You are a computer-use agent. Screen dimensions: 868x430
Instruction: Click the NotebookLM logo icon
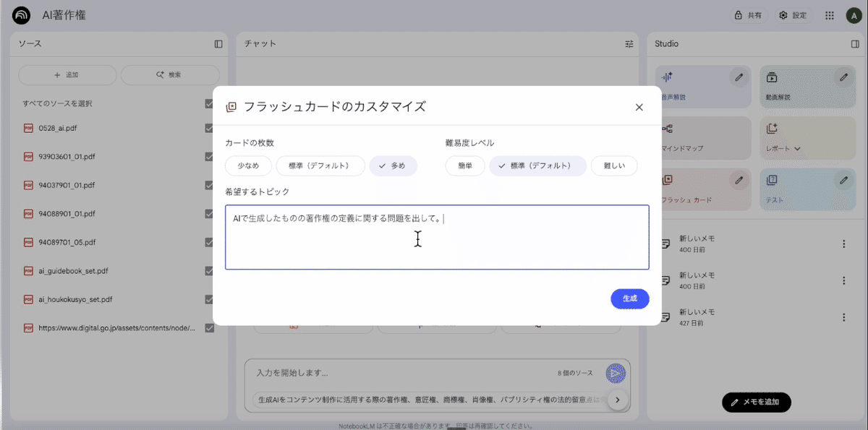point(22,15)
